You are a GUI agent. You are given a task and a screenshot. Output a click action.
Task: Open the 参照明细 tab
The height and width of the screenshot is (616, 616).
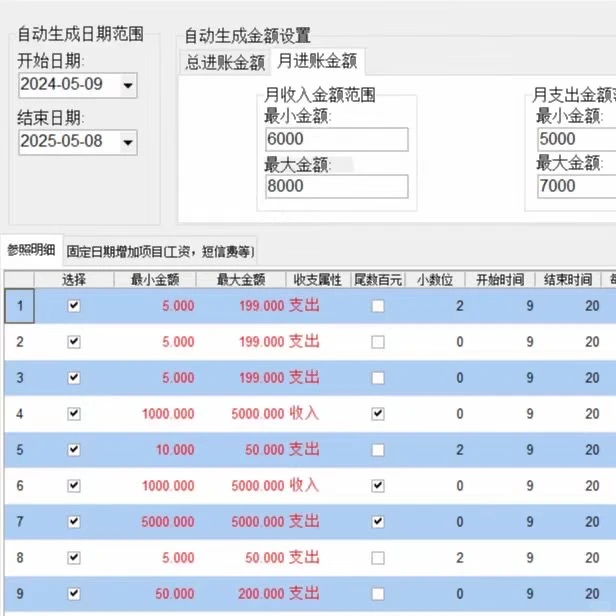[31, 250]
